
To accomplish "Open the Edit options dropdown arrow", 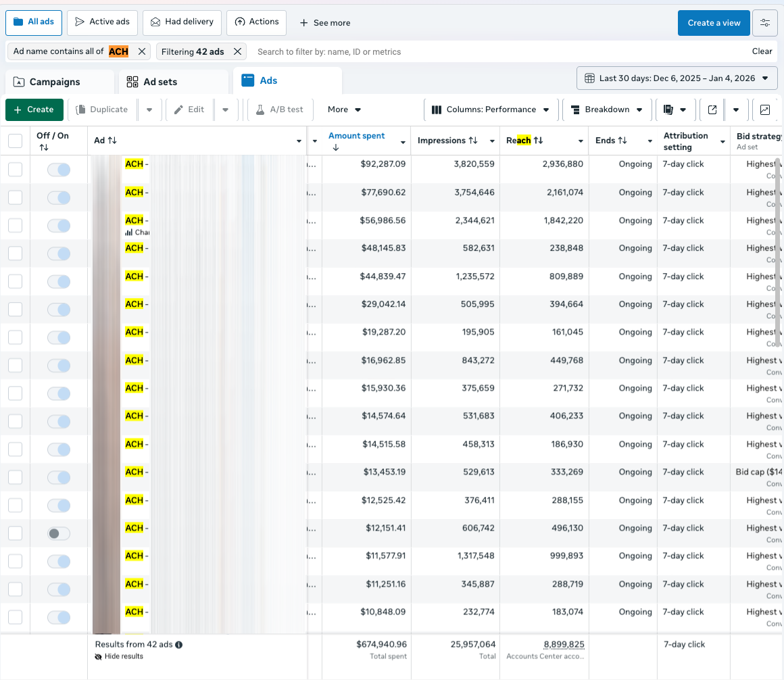I will [x=226, y=110].
